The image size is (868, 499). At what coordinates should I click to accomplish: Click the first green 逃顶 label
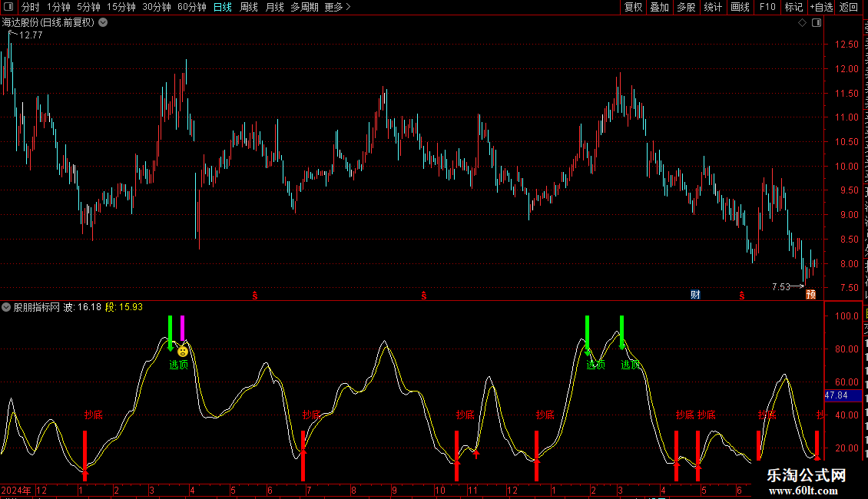tap(179, 365)
